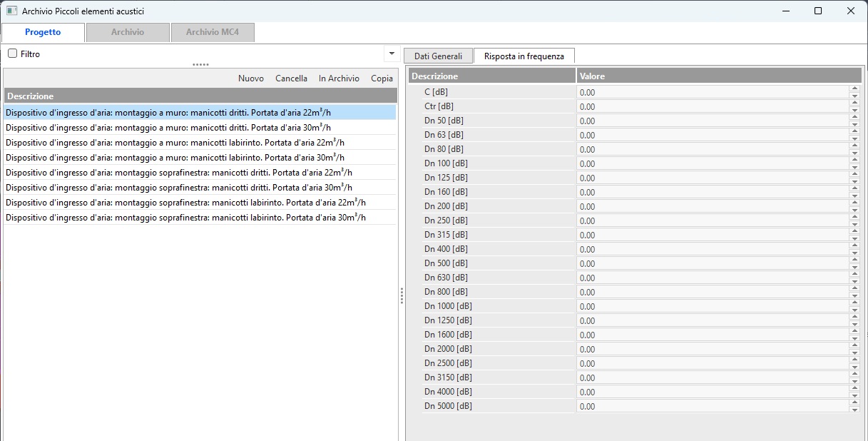Open the Archivio MC4 tab

(213, 32)
